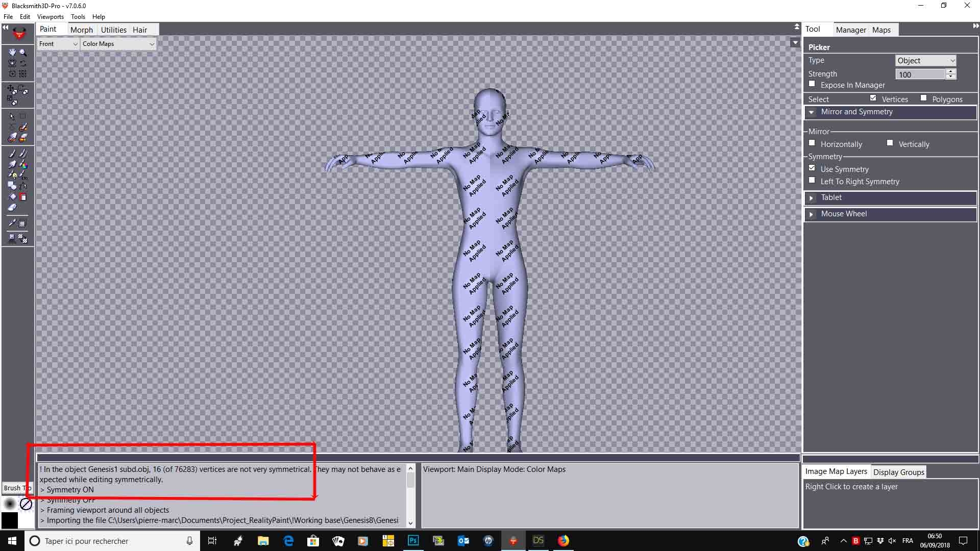Viewport: 980px width, 551px height.
Task: Click the double-up-arrow viewport collapse button
Action: point(797,27)
